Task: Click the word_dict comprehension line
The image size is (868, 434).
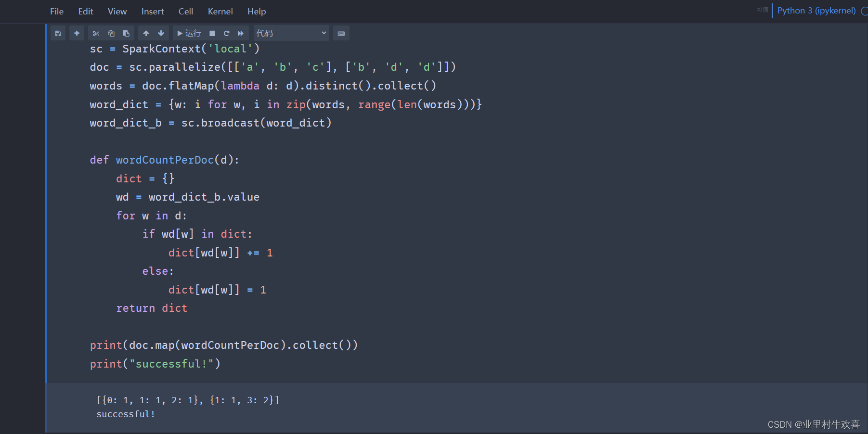Action: pos(285,104)
